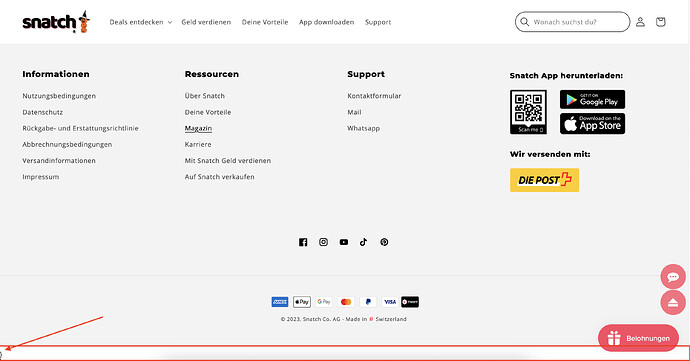
Task: Follow the Kontaktformular link under Support
Action: tap(374, 96)
